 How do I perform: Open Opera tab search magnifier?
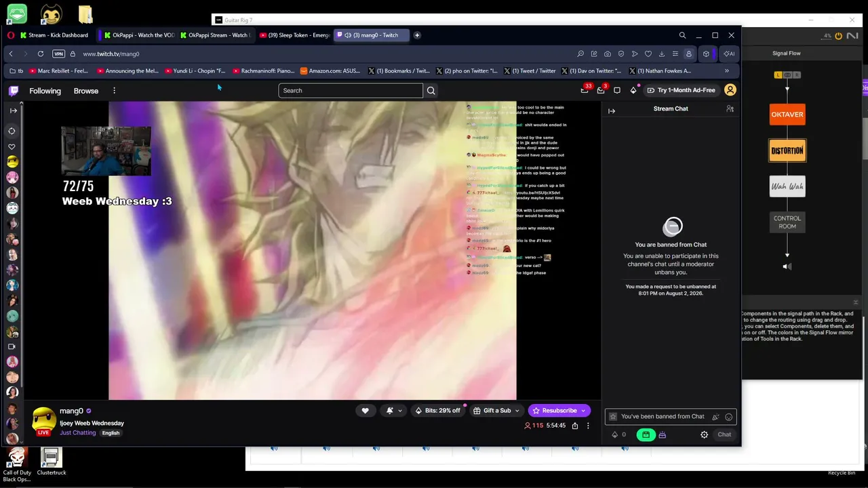tap(682, 35)
